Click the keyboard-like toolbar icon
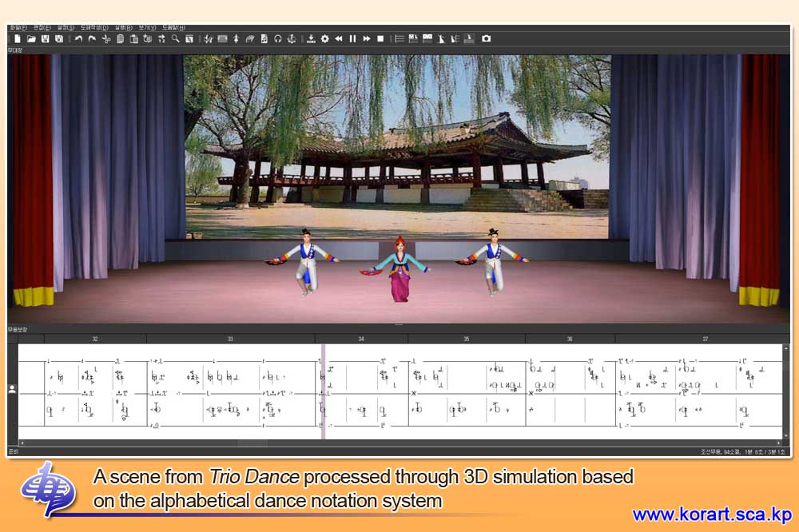This screenshot has height=532, width=799. coord(223,38)
